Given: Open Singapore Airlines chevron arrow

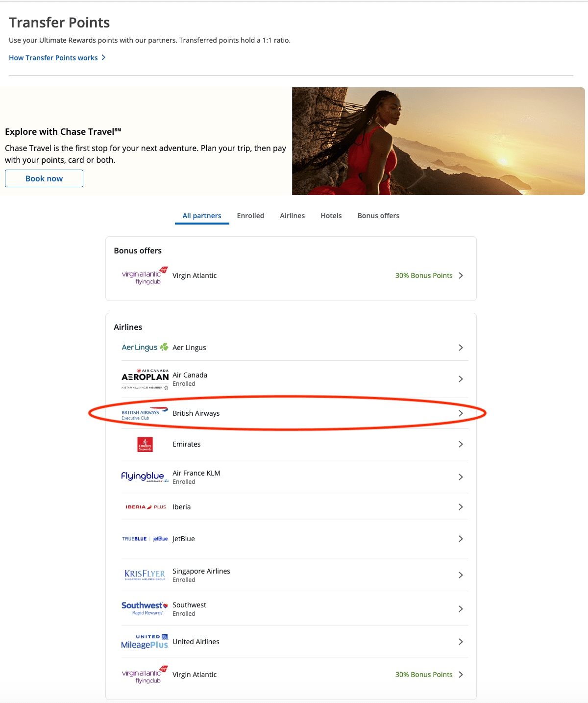Looking at the screenshot, I should click(x=461, y=575).
